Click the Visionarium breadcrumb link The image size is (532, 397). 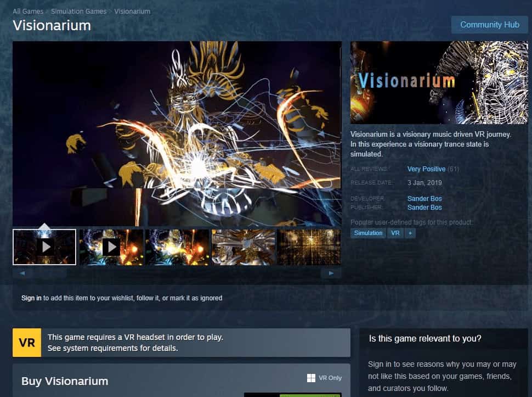(132, 11)
